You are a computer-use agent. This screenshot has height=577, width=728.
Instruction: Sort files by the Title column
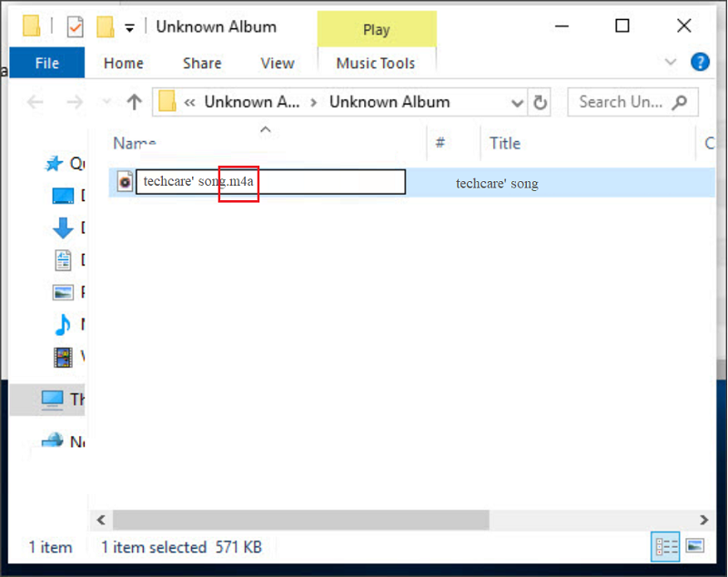coord(505,143)
